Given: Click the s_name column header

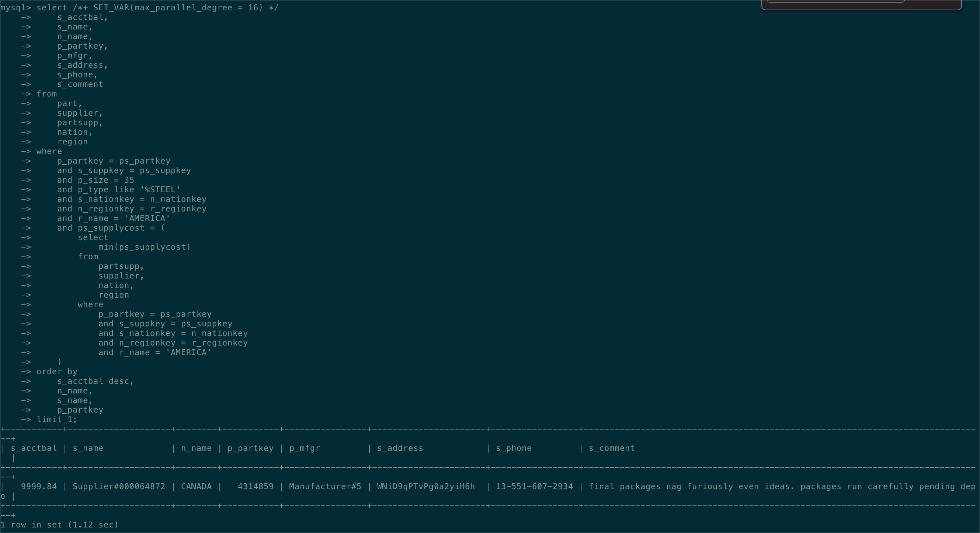Looking at the screenshot, I should pyautogui.click(x=87, y=448).
